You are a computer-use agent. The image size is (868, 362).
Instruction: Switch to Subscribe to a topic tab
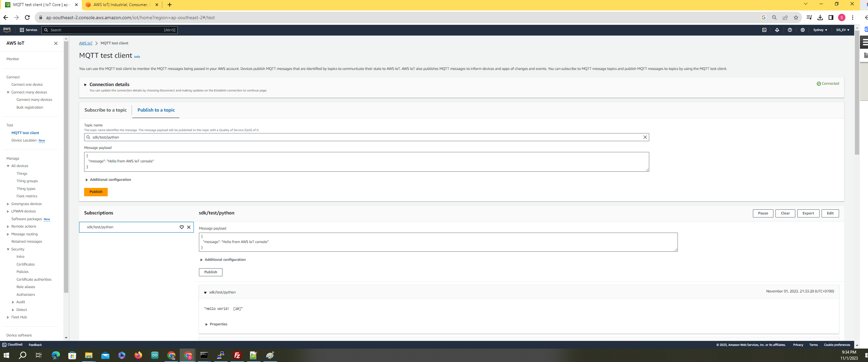(105, 110)
